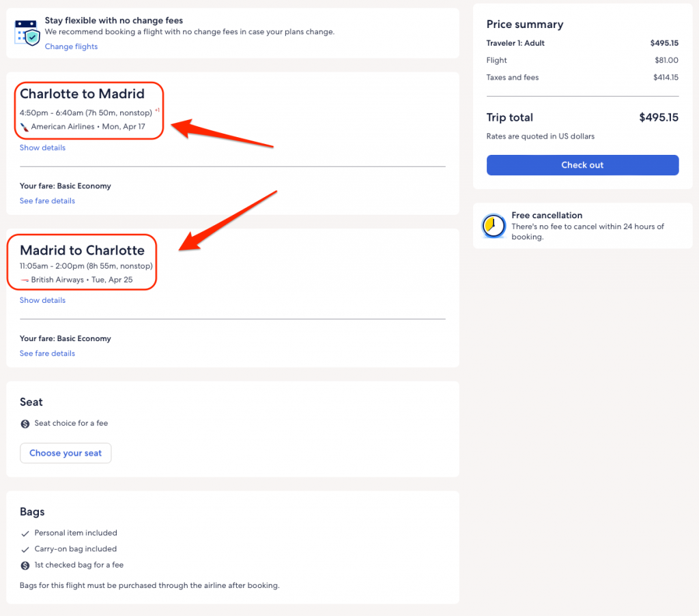This screenshot has height=616, width=699.
Task: Click the checkmark next to Carry-on bag included
Action: coord(25,549)
